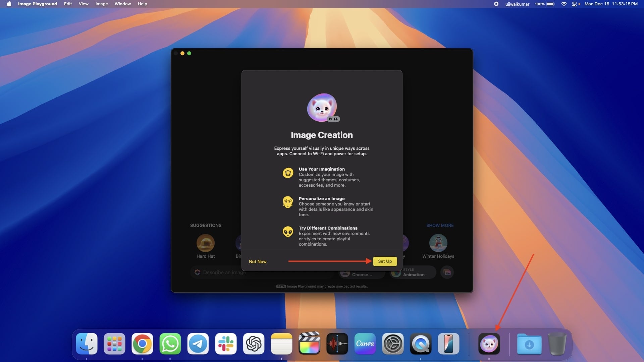Screen dimensions: 644x362
Task: Click Not Now in the dialog
Action: click(258, 261)
